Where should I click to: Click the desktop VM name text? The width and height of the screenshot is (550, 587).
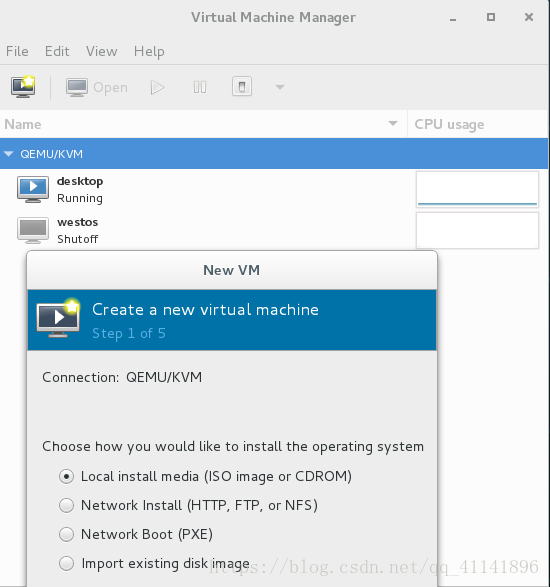click(x=80, y=182)
